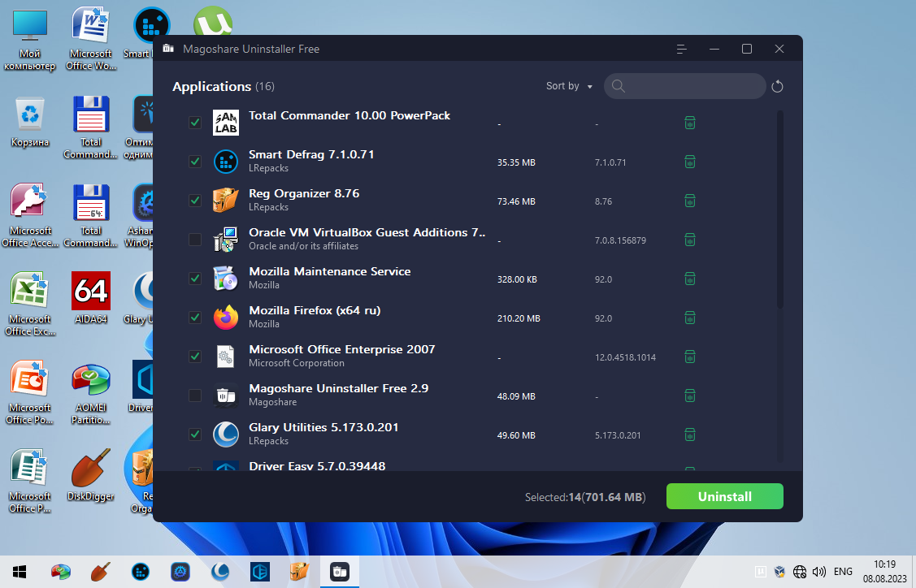
Task: Uncheck Total Commander 10.00 PowerPack
Action: coord(195,123)
